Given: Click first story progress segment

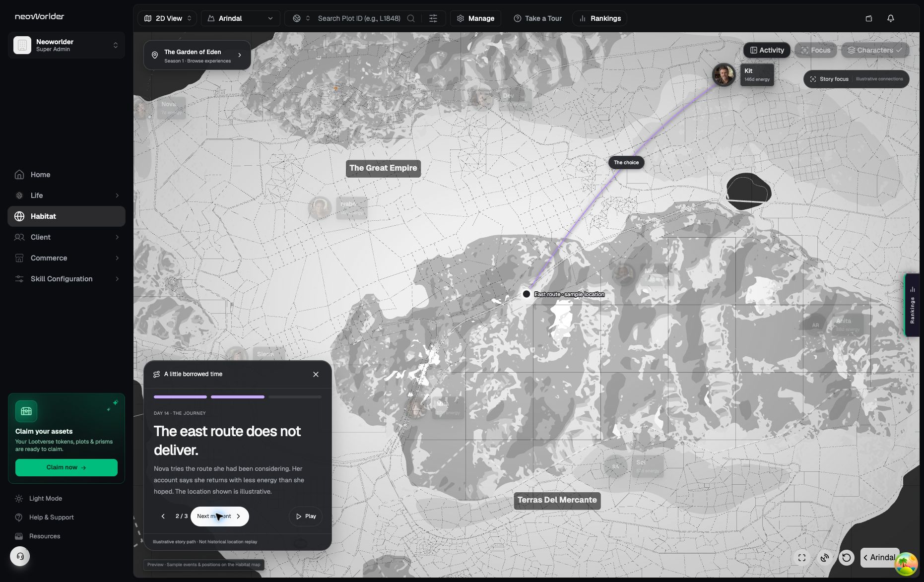Looking at the screenshot, I should pyautogui.click(x=180, y=397).
